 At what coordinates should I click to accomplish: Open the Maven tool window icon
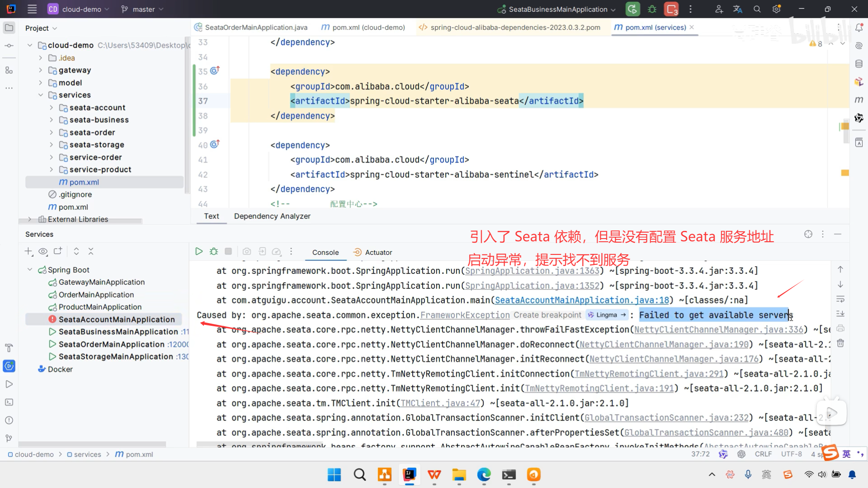(859, 100)
